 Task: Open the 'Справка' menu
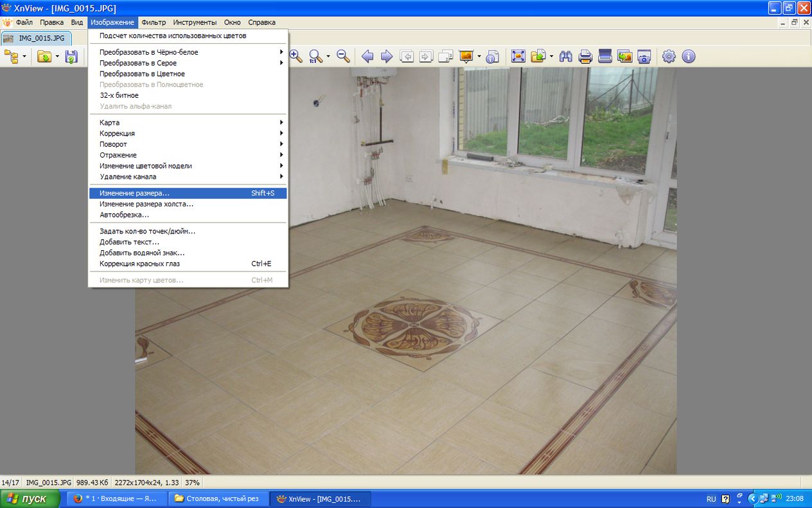(x=261, y=22)
